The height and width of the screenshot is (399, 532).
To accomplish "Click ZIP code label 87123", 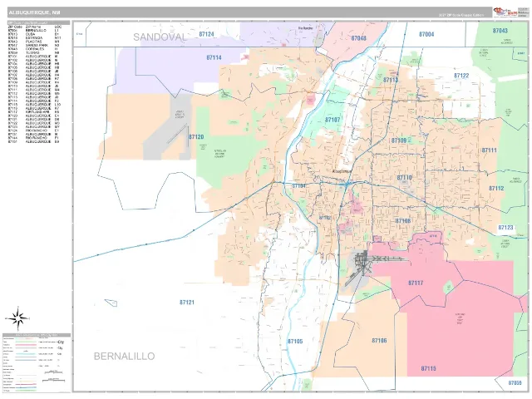I will (505, 228).
